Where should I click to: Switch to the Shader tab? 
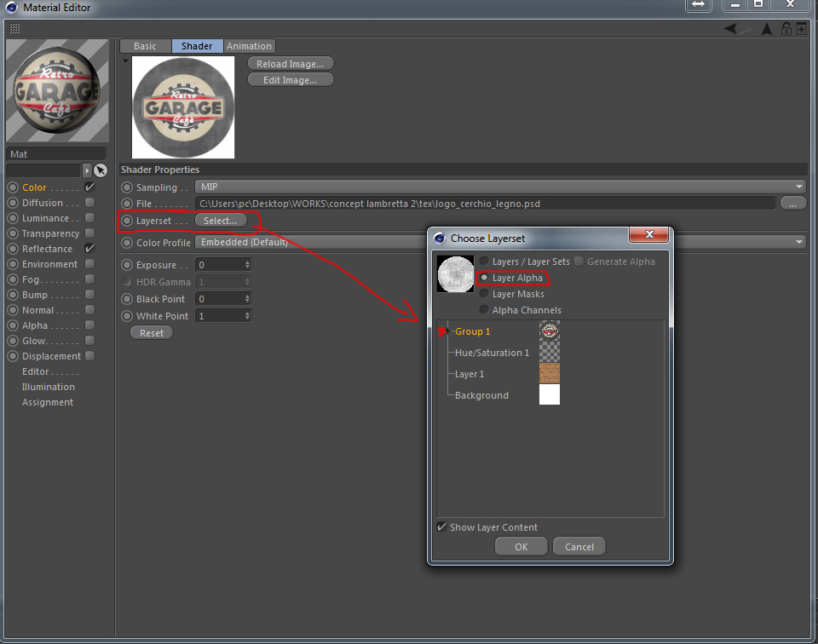click(x=197, y=46)
